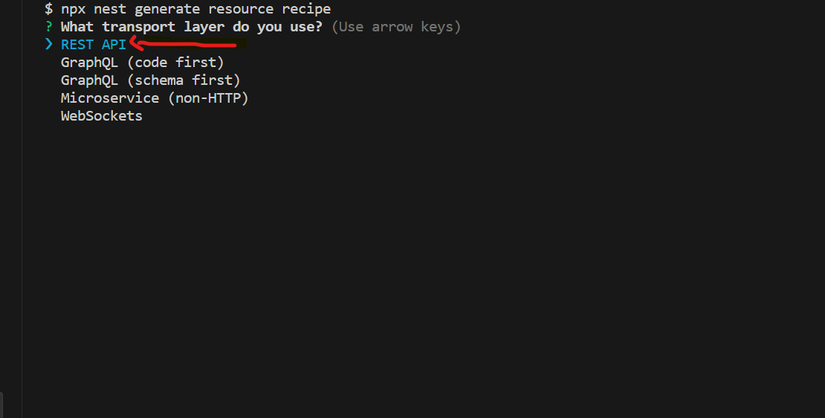Viewport: 825px width, 418px height.
Task: Pick the Microservice (non-HTTP) option
Action: (x=155, y=98)
